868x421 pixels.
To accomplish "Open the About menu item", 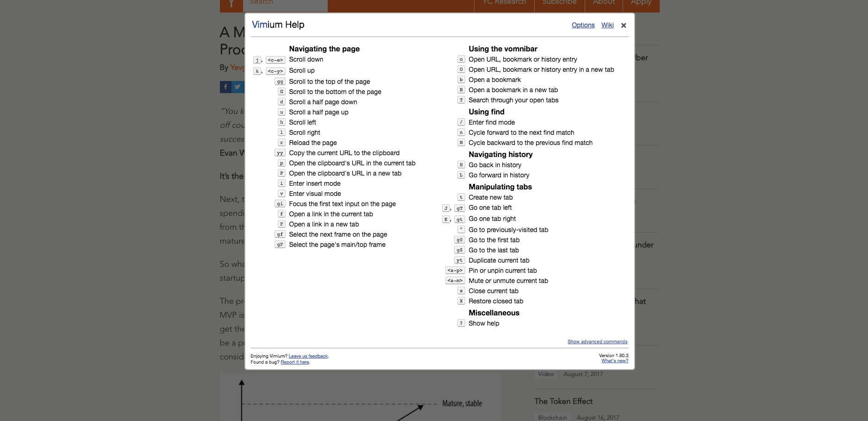I will tap(604, 4).
